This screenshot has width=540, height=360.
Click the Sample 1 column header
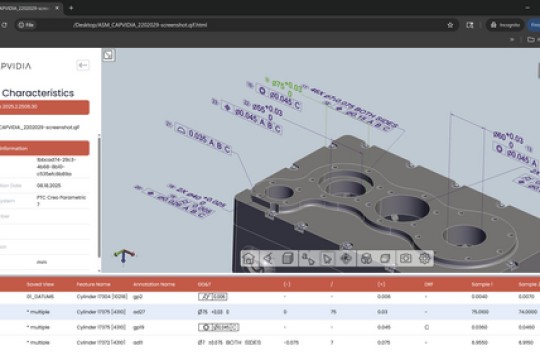pos(482,284)
